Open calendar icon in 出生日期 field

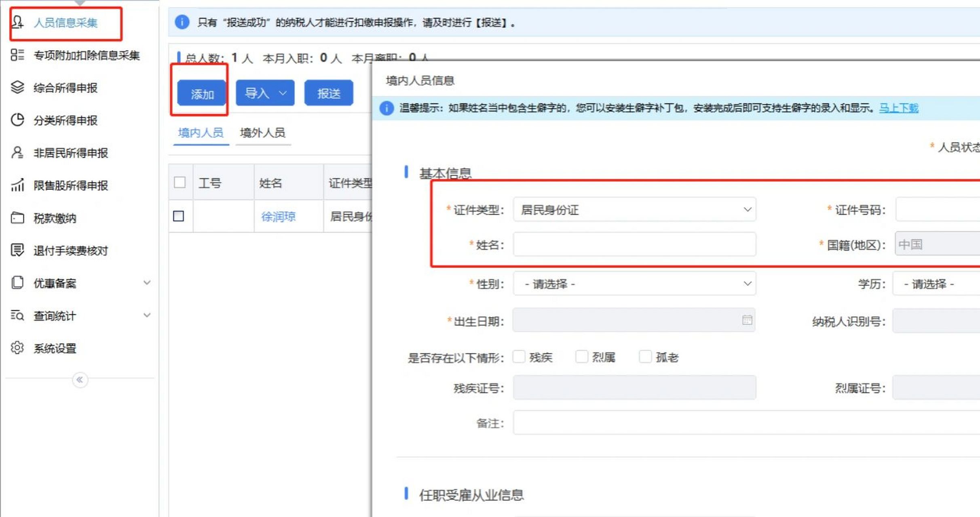tap(747, 320)
